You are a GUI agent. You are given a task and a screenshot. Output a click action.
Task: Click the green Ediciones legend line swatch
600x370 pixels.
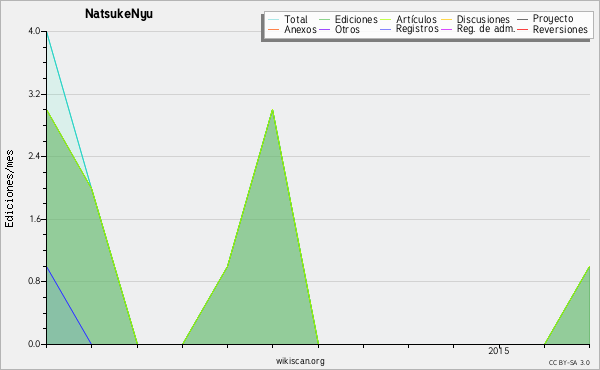point(324,19)
